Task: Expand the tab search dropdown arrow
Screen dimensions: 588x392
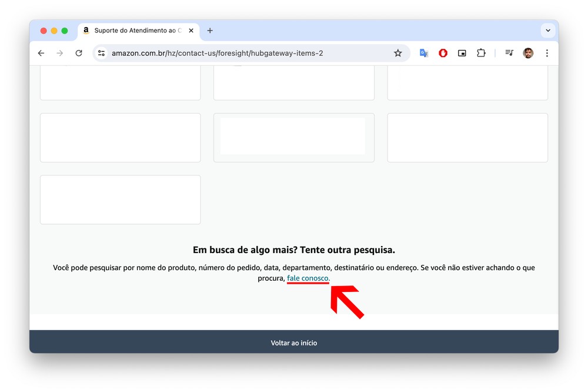Action: click(x=548, y=31)
